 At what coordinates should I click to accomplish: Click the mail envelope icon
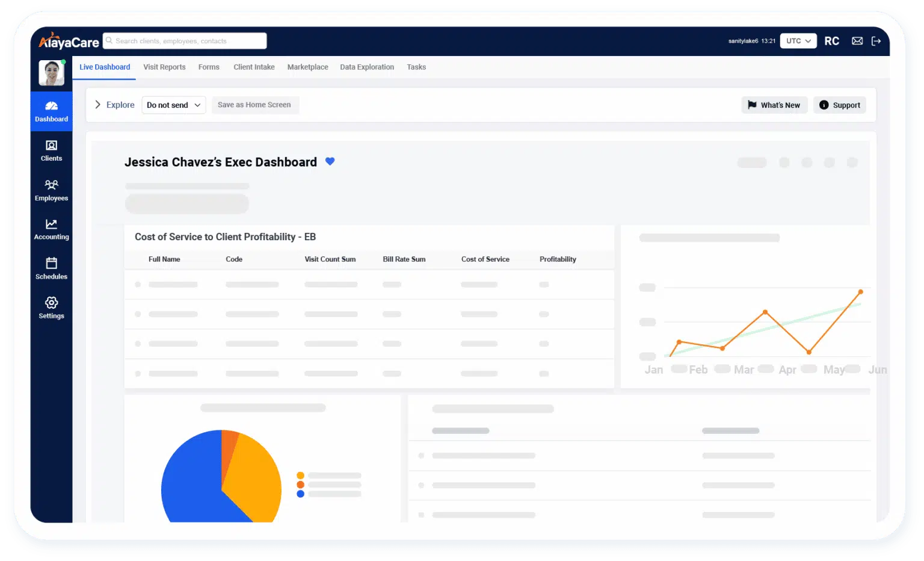pyautogui.click(x=857, y=41)
